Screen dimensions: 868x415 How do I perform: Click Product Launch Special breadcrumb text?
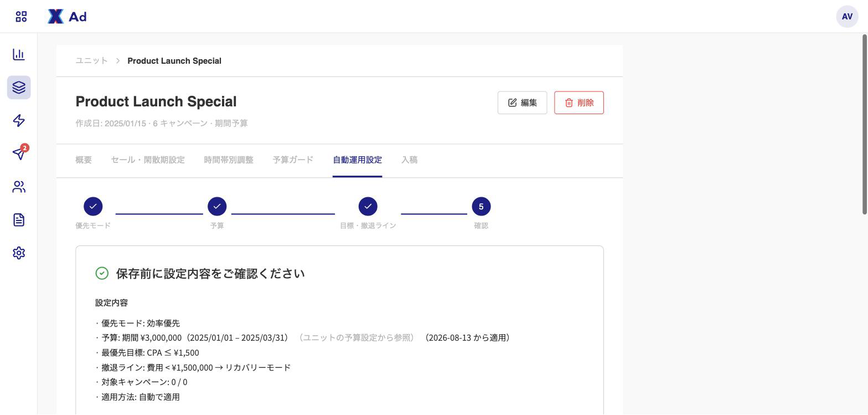174,61
